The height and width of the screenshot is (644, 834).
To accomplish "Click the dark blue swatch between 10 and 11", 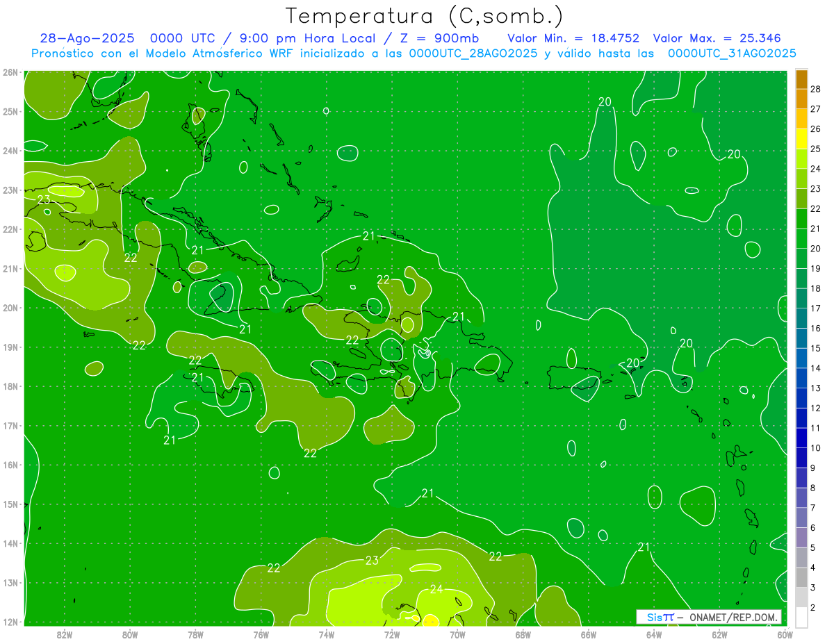I will [801, 438].
